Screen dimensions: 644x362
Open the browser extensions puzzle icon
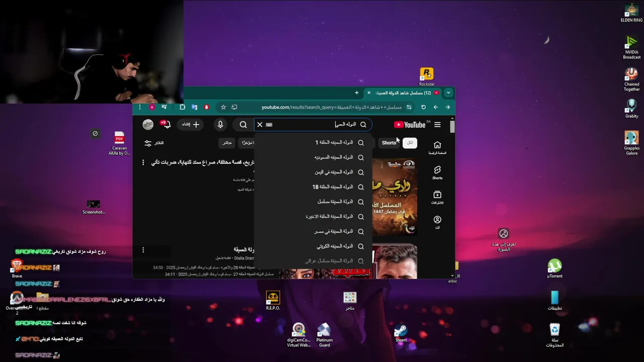point(182,107)
